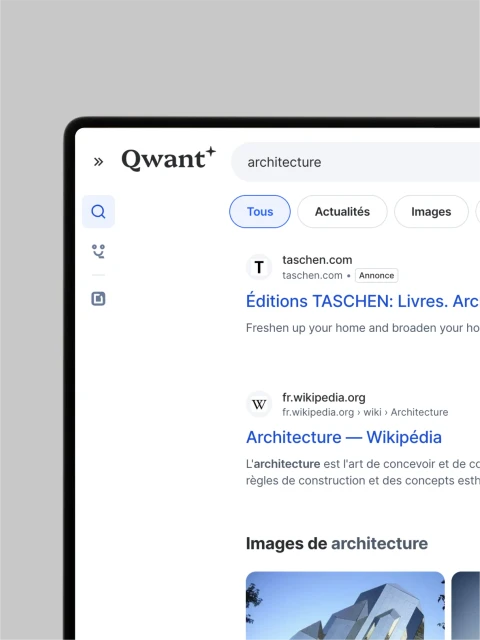Open the square panel sidebar icon
The width and height of the screenshot is (480, 640).
pyautogui.click(x=98, y=299)
